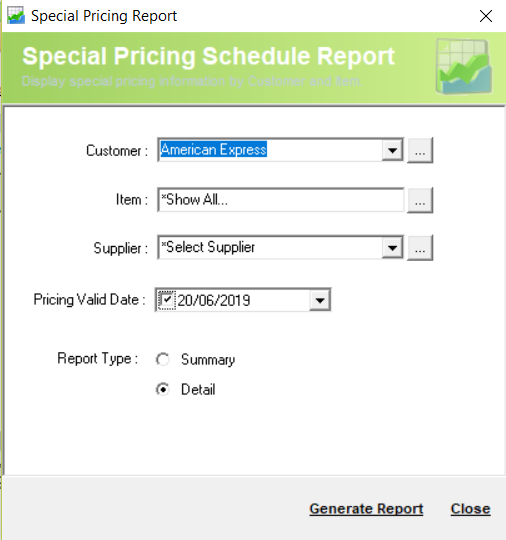Open item lookup via ellipsis button

tap(420, 200)
